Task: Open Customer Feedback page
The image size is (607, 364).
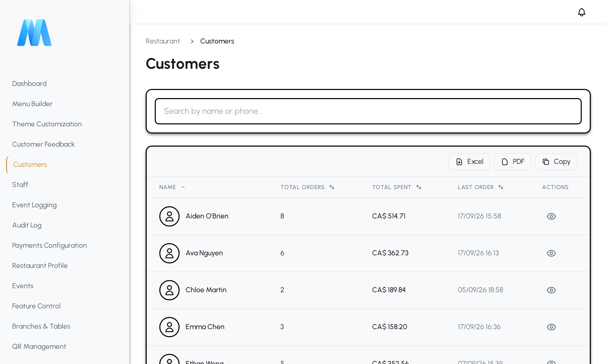Action: pyautogui.click(x=43, y=144)
